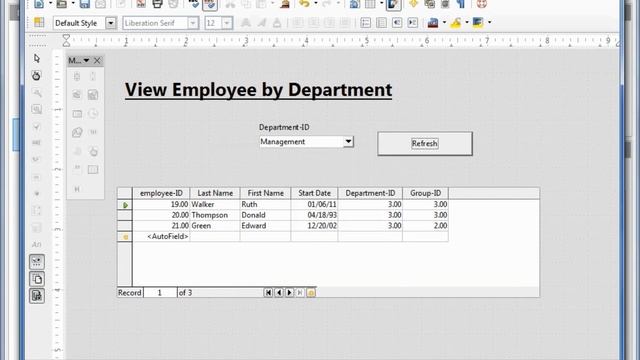The height and width of the screenshot is (360, 640).
Task: Go to previous record
Action: (x=279, y=293)
